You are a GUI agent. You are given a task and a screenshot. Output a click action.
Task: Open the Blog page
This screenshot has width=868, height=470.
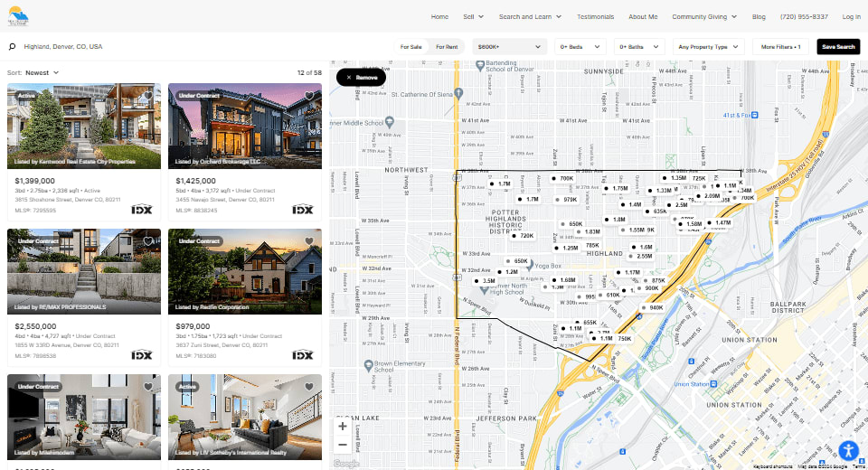759,16
